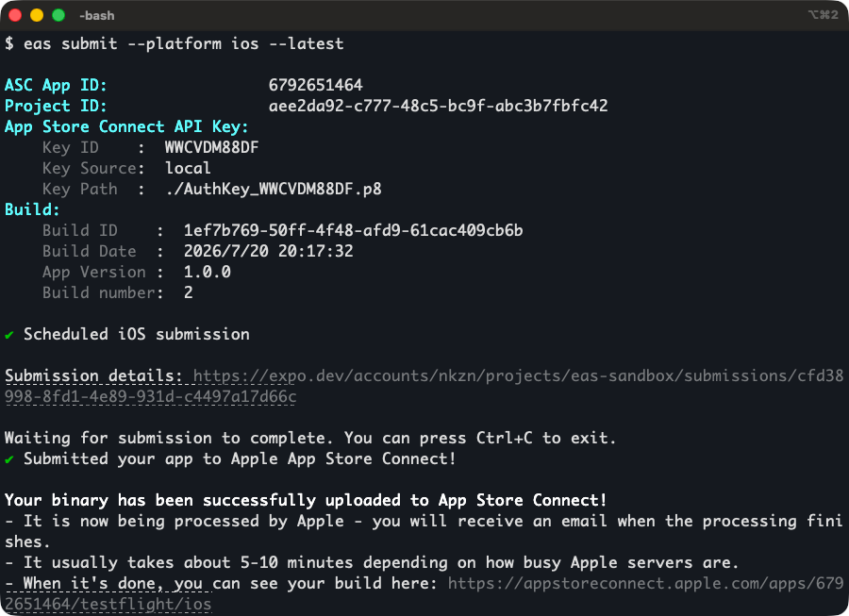The width and height of the screenshot is (849, 616).
Task: Open the expo.dev submission details link
Action: 424,386
